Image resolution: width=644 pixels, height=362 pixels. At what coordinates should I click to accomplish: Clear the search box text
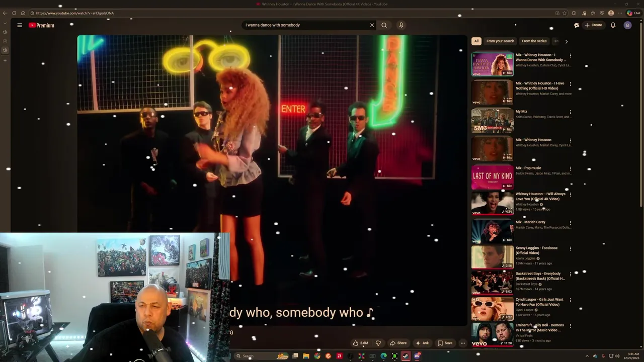[372, 25]
